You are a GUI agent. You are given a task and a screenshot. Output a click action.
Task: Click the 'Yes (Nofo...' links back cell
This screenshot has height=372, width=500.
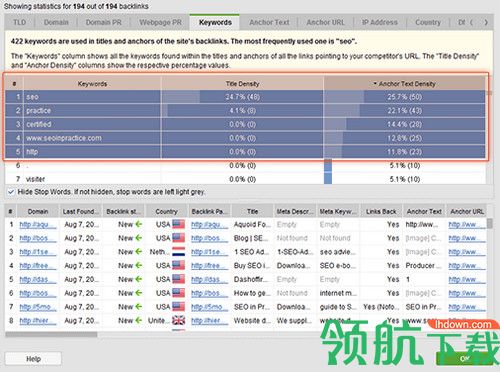pos(381,307)
